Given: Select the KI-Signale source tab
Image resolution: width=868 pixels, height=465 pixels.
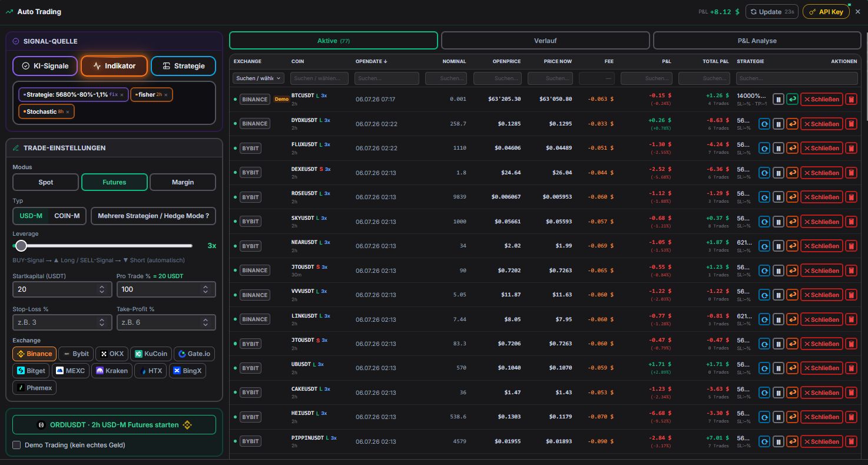Looking at the screenshot, I should pyautogui.click(x=45, y=66).
